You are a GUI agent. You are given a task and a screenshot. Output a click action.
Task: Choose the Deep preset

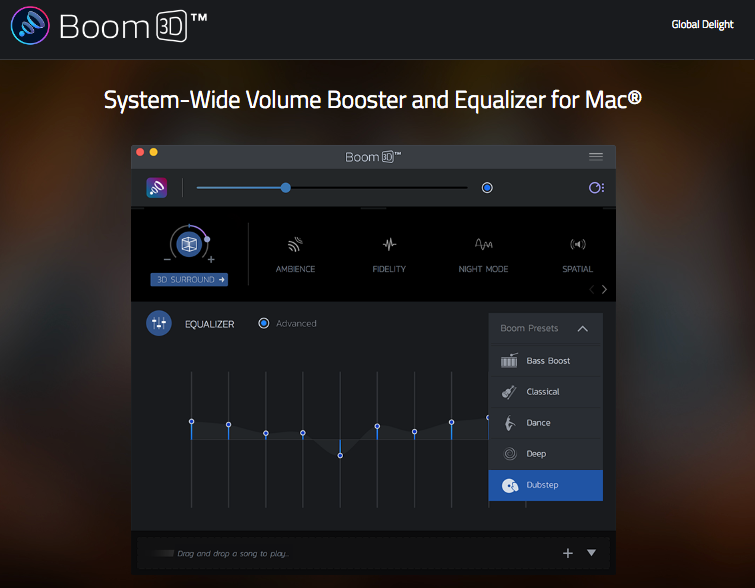(546, 454)
